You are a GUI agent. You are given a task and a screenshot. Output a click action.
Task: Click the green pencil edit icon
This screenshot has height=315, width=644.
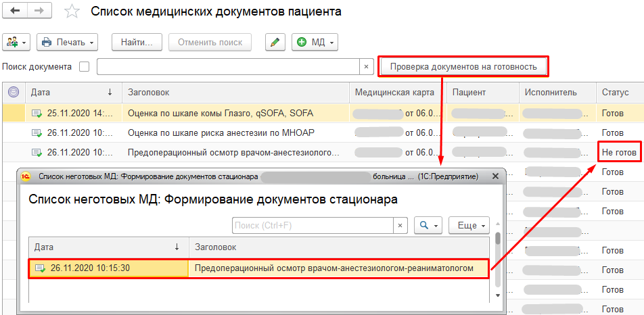(x=274, y=42)
